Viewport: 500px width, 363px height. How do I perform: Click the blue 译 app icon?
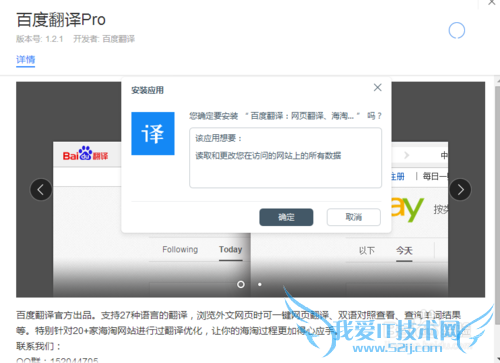[153, 133]
